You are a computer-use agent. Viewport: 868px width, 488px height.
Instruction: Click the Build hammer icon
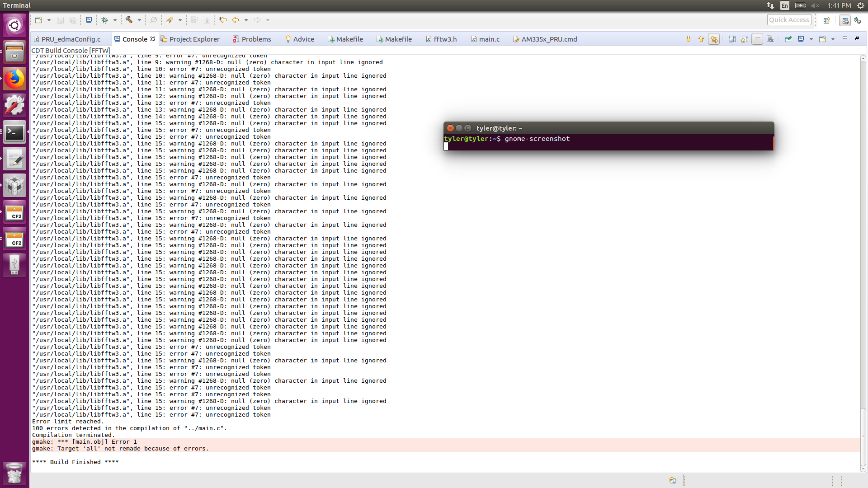point(129,20)
